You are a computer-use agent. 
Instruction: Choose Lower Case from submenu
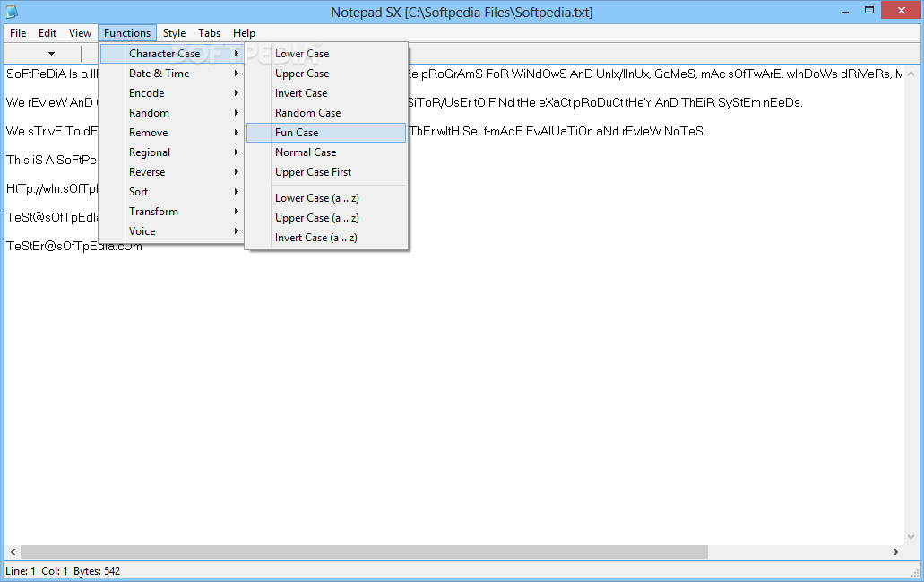click(326, 54)
